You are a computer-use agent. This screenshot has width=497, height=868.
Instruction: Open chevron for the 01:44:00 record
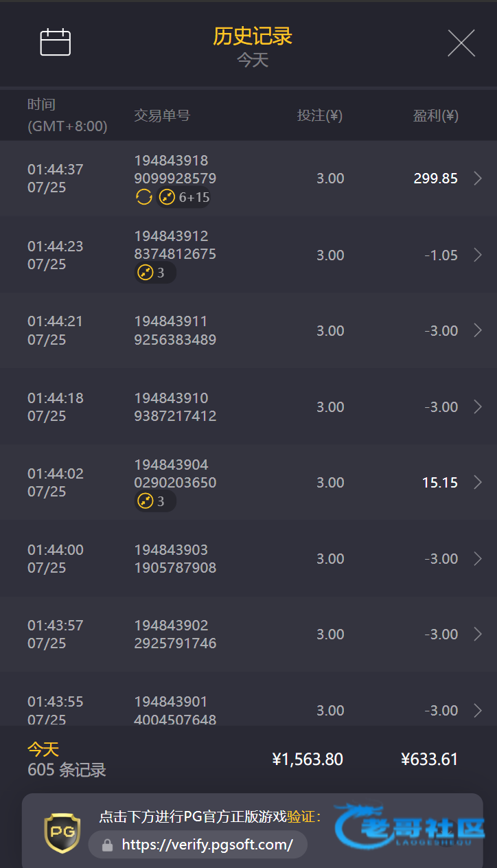tap(478, 559)
